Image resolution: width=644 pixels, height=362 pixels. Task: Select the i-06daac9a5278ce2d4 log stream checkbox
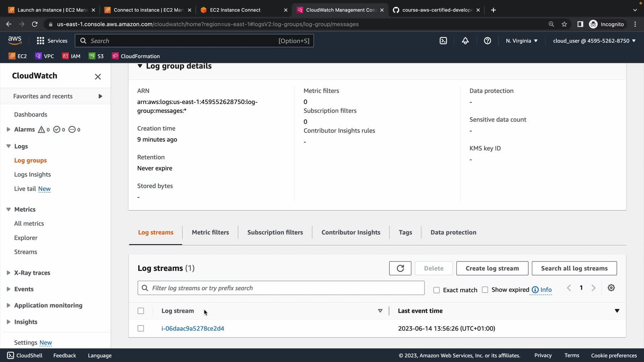click(x=141, y=328)
